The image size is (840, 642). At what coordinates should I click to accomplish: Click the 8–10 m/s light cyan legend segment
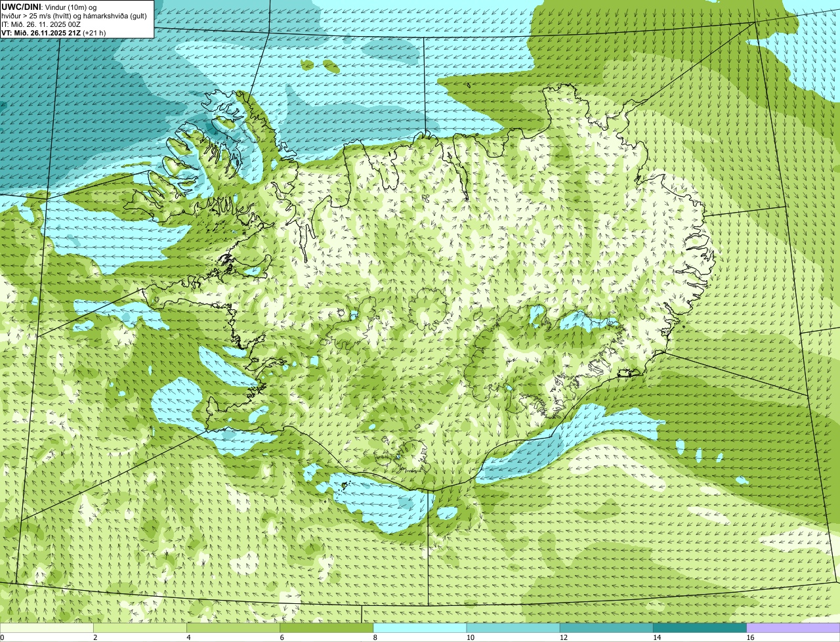tap(420, 628)
